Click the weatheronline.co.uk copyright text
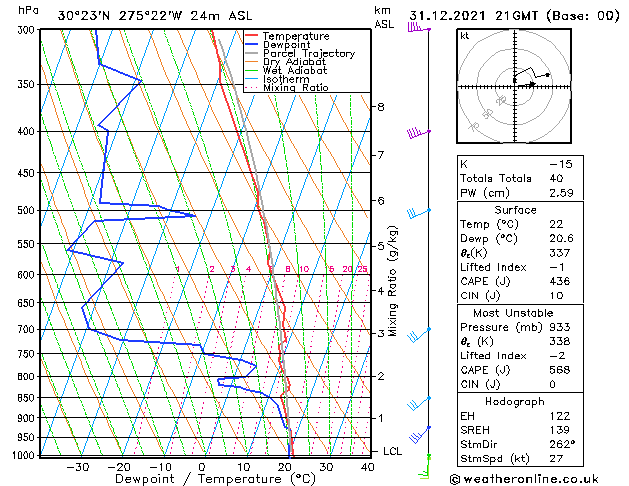 [524, 479]
